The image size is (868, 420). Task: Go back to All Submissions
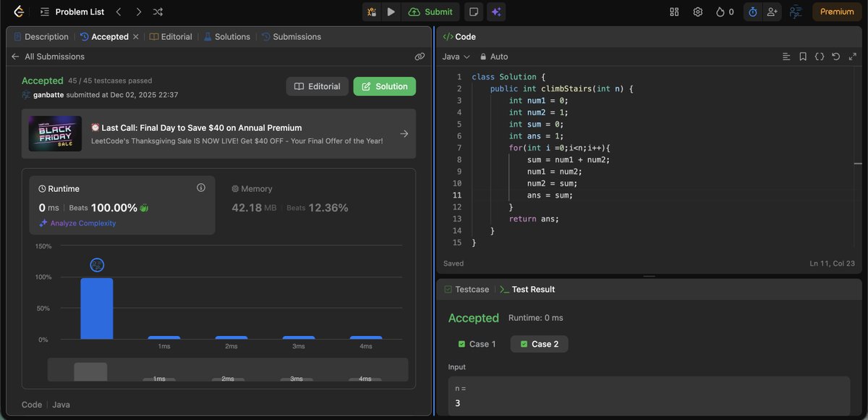(48, 56)
